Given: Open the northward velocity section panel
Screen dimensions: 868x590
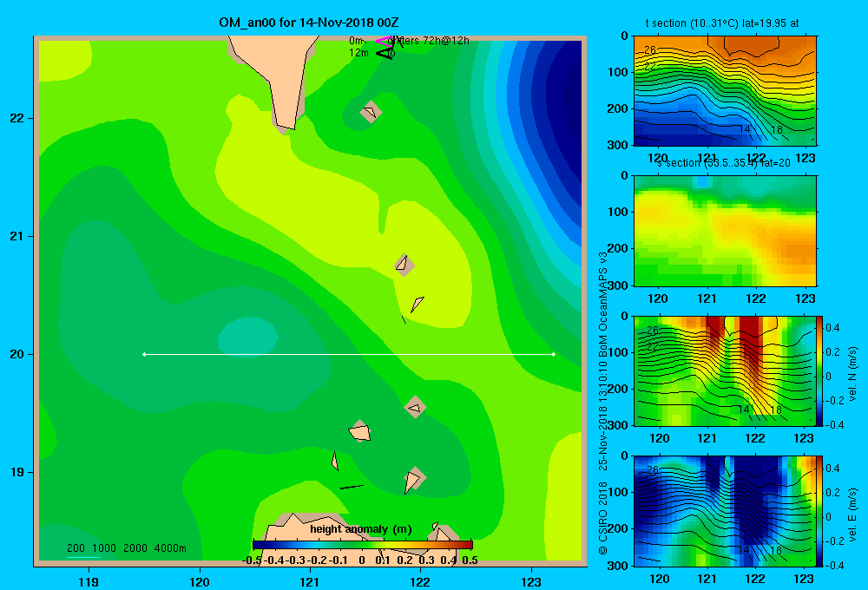Looking at the screenshot, I should point(725,370).
